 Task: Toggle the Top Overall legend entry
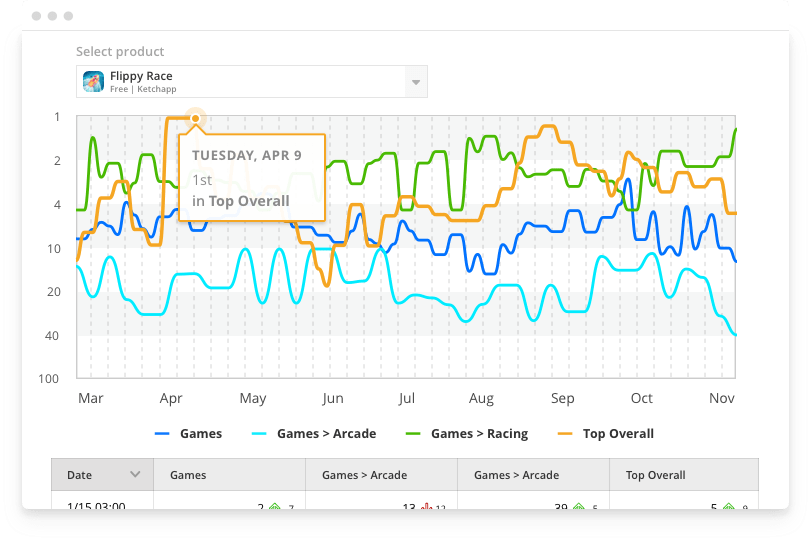(x=606, y=433)
